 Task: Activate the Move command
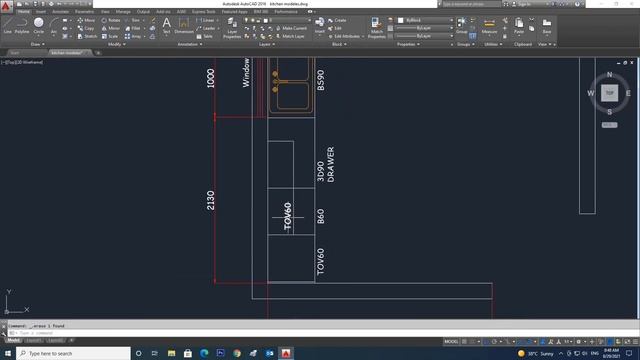[86, 20]
